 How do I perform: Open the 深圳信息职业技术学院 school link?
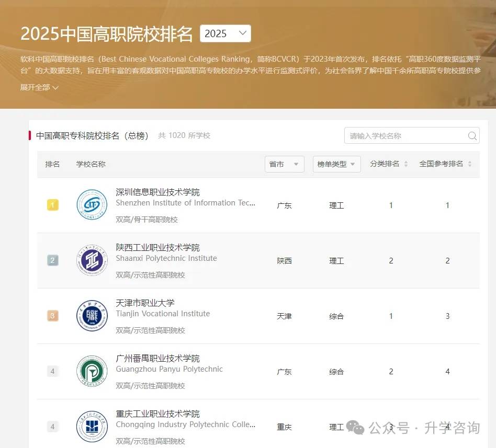[157, 192]
